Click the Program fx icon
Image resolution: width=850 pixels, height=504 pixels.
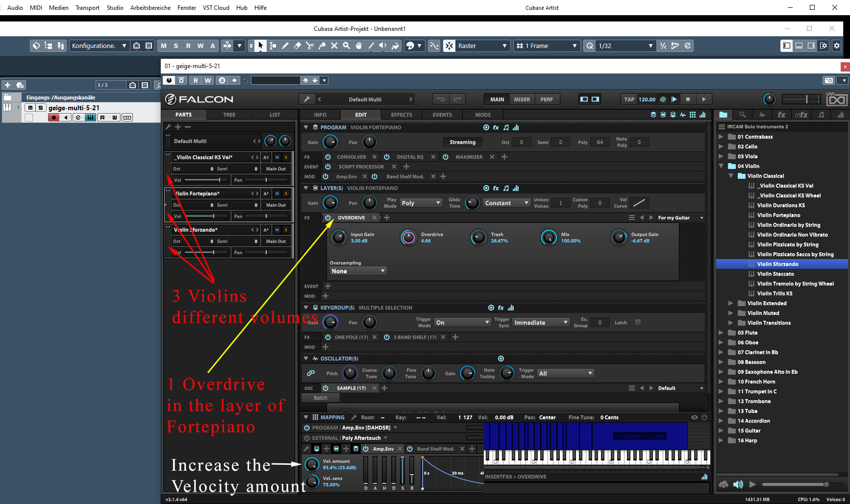496,127
